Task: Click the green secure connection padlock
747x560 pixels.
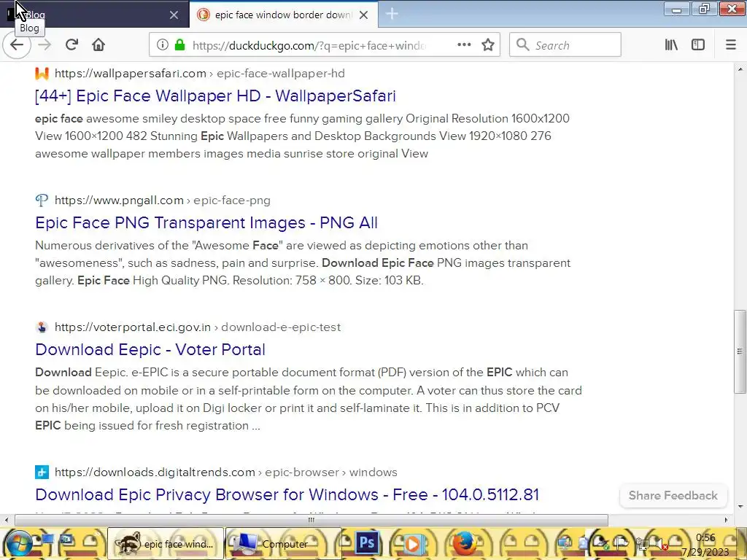Action: (179, 44)
